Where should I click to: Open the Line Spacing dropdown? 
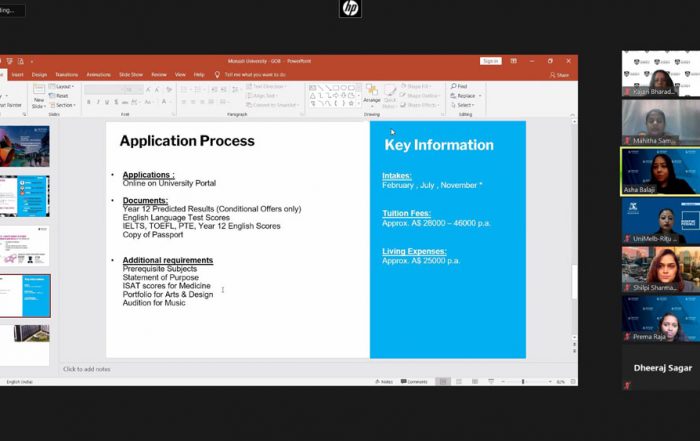(x=235, y=90)
